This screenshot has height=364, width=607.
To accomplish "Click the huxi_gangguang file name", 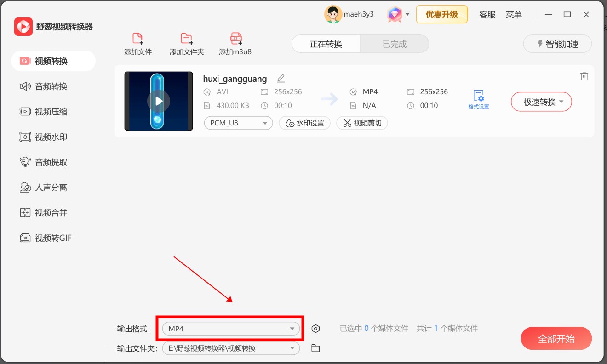I will pos(235,79).
